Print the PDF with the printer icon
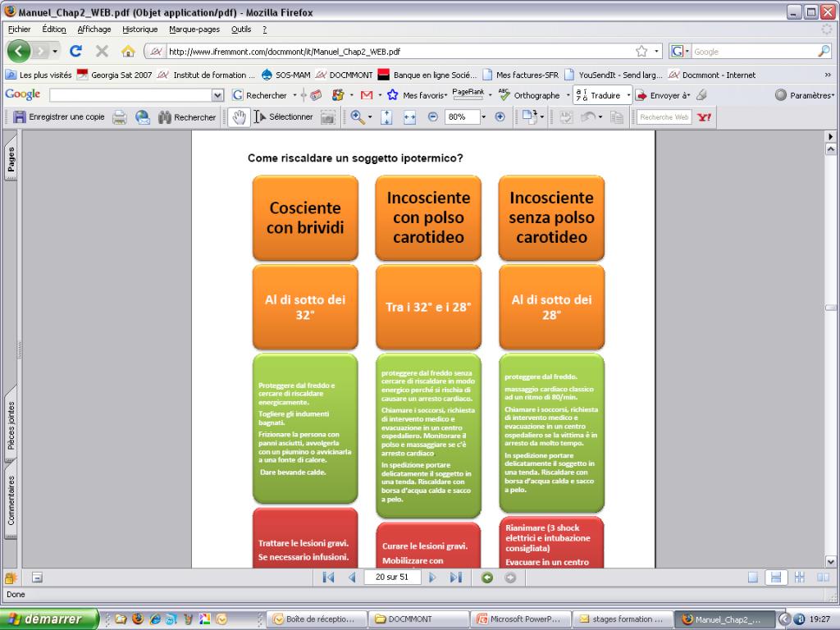 coord(120,116)
